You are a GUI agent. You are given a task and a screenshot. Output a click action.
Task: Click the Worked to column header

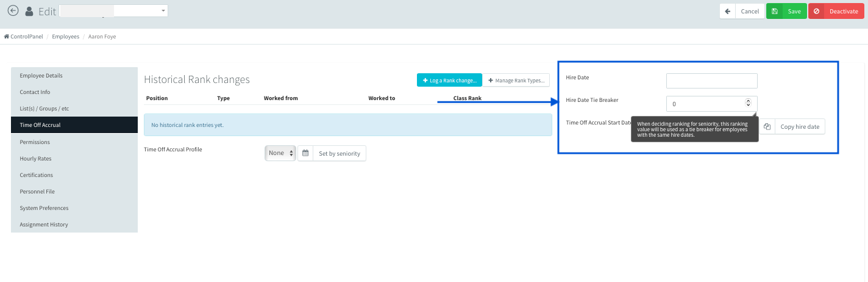pyautogui.click(x=382, y=98)
